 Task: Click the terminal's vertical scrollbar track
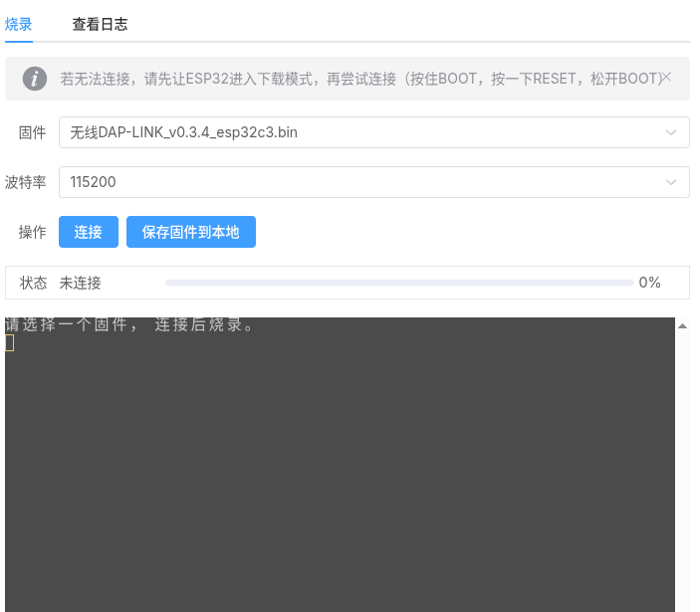click(682, 468)
